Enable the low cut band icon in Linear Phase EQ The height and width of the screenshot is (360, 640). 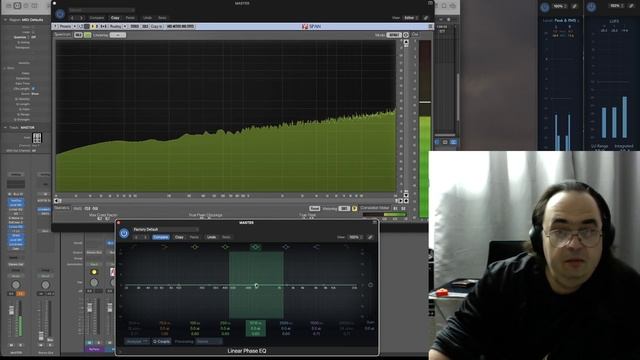tap(134, 247)
